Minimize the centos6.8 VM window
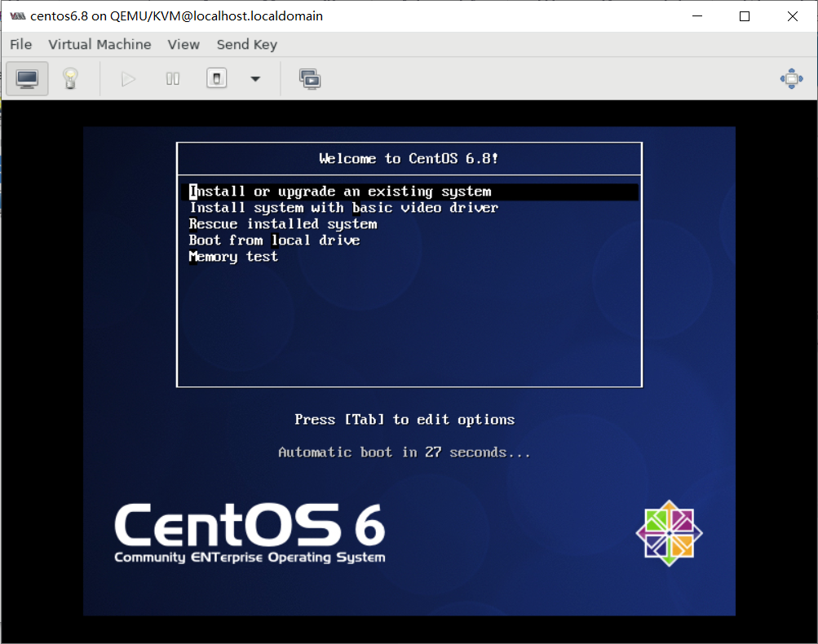Screen dimensions: 818x644 (697, 16)
